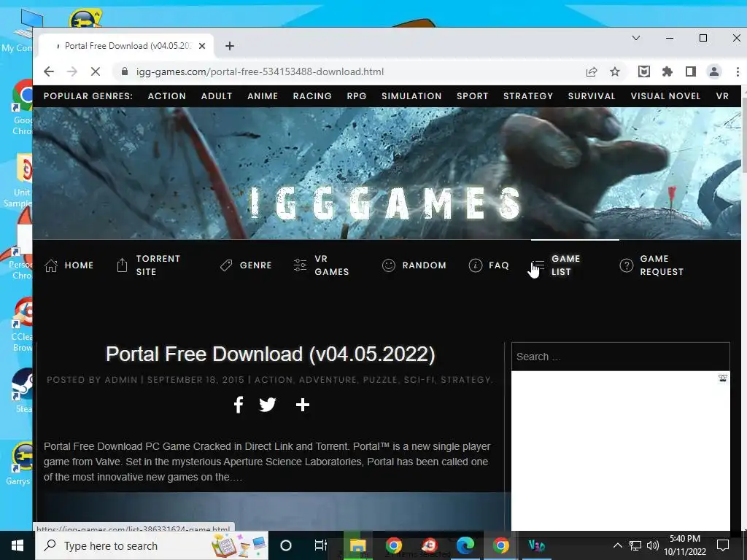This screenshot has width=747, height=560.
Task: Show hidden system tray icons
Action: click(x=617, y=545)
